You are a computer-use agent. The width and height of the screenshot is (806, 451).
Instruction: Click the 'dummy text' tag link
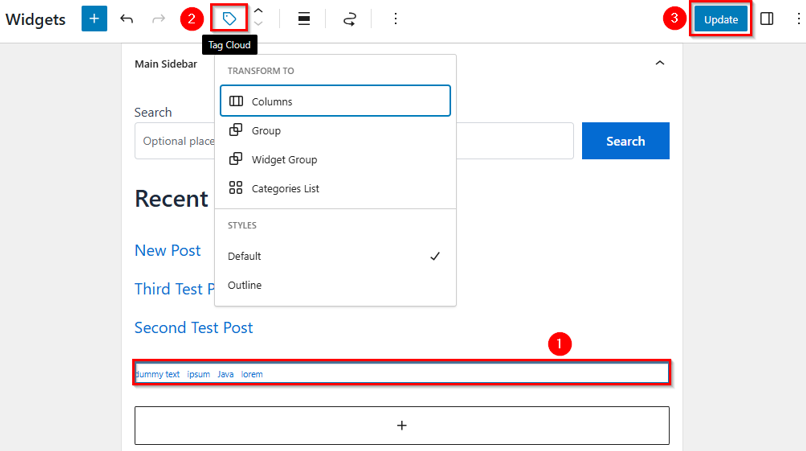157,374
